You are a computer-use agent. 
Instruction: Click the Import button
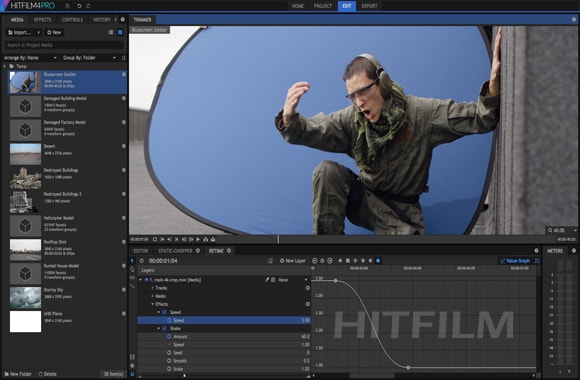pos(20,33)
